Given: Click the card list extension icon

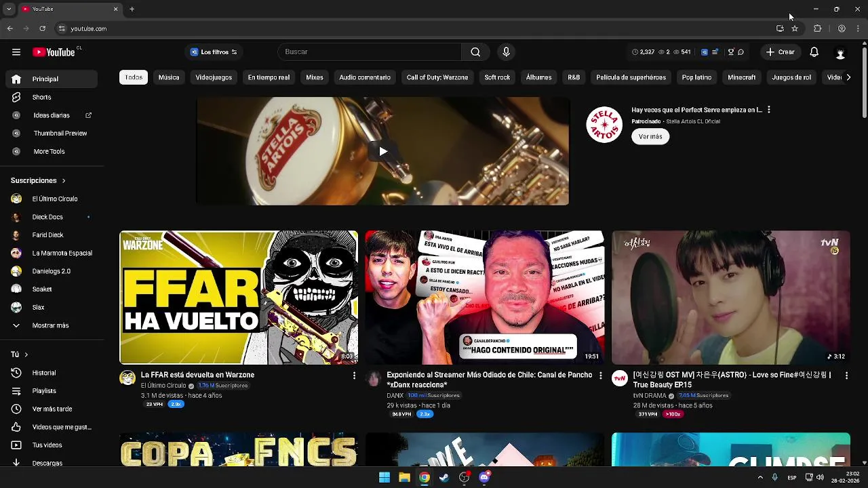Looking at the screenshot, I should 715,52.
